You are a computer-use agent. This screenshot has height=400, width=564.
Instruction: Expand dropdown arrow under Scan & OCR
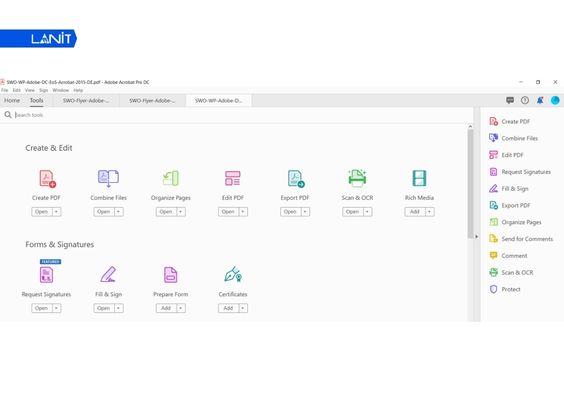tap(368, 212)
